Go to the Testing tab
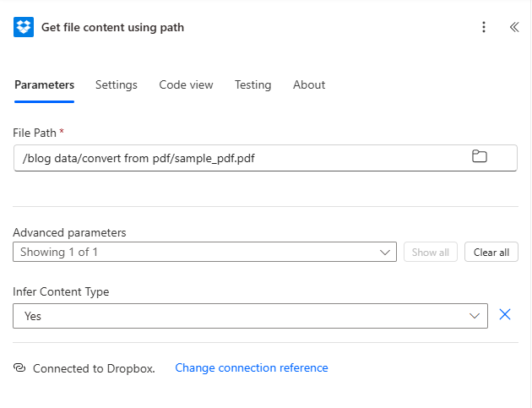The width and height of the screenshot is (532, 408). click(252, 84)
